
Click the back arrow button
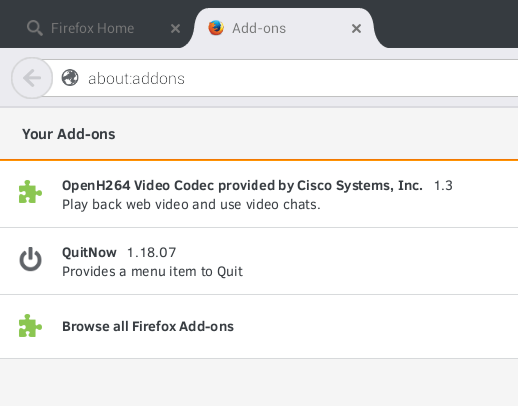click(32, 78)
